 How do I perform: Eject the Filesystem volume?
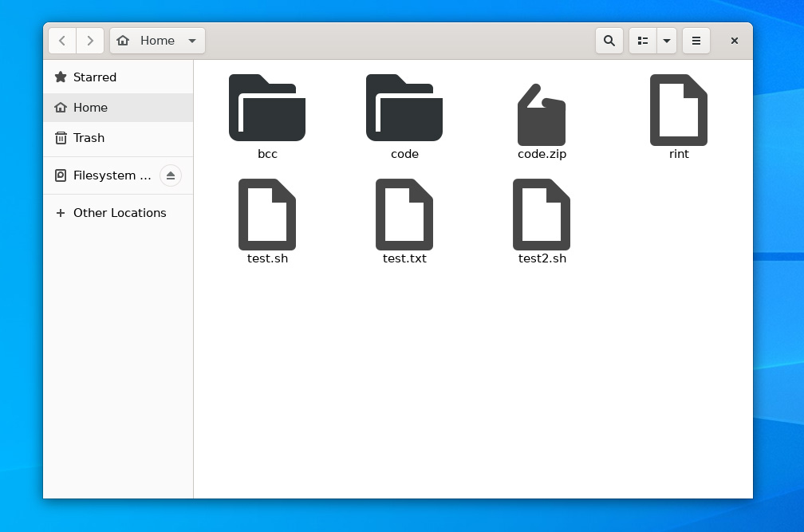[171, 175]
